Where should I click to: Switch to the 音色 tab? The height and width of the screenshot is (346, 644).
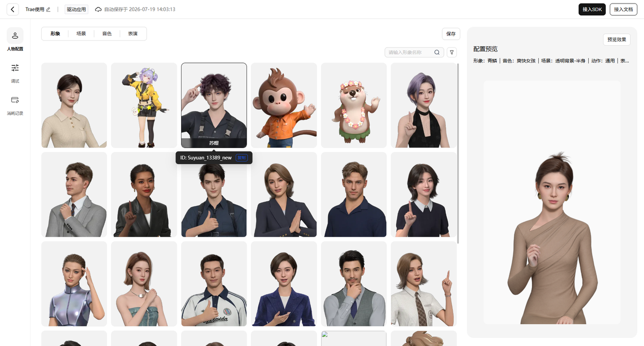click(x=107, y=34)
